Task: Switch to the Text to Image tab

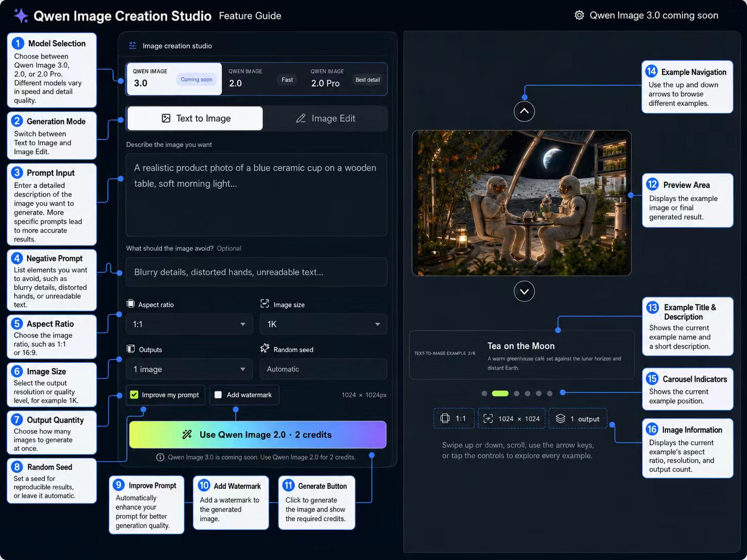Action: pos(195,118)
